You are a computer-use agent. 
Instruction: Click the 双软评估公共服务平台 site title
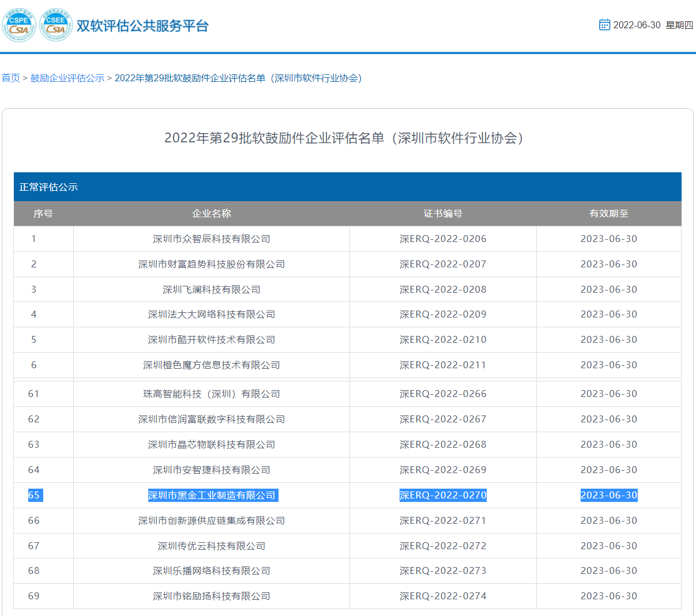tap(142, 26)
